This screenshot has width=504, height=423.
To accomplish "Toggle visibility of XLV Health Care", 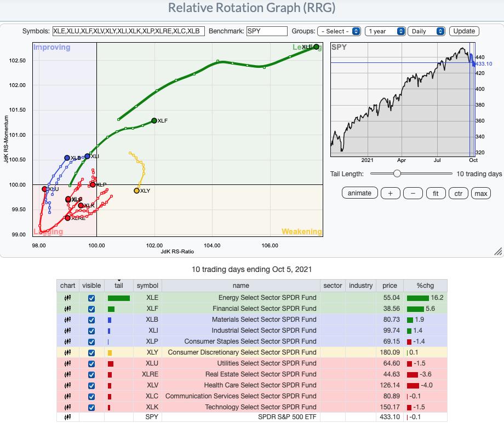I will coord(91,385).
